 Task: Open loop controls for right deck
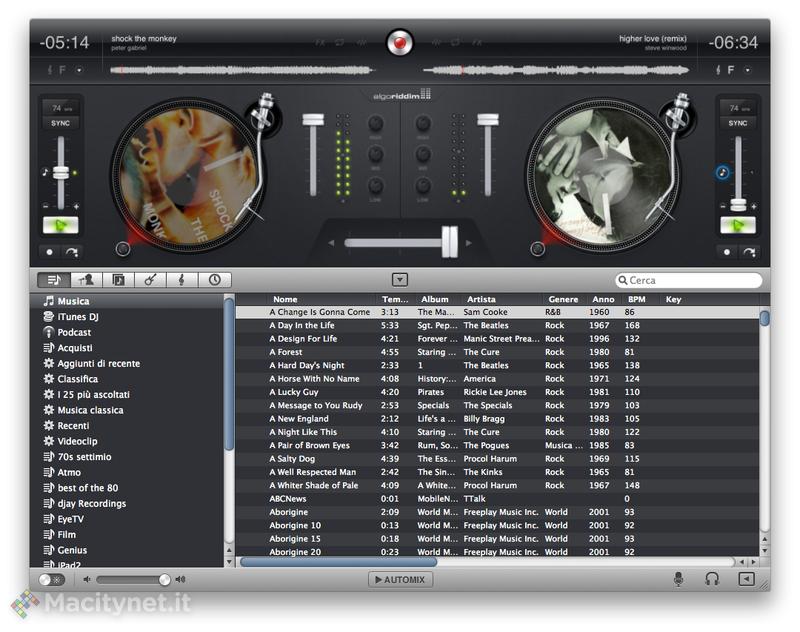tap(456, 43)
